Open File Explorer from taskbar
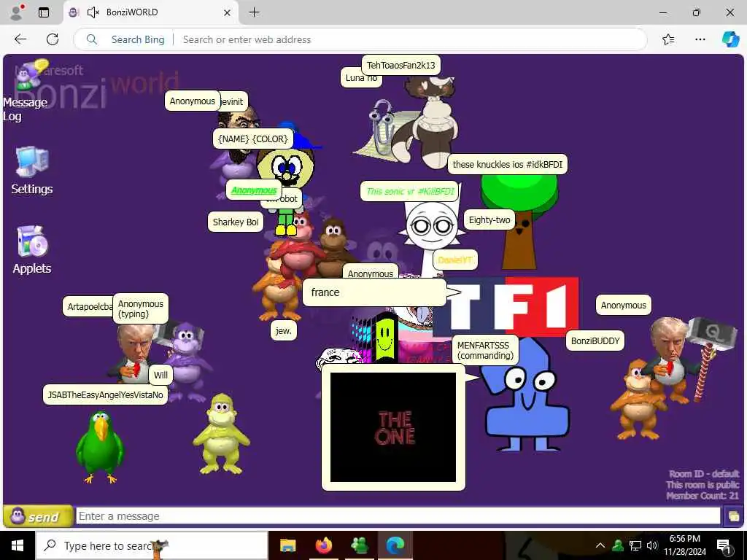Screen dimensions: 747x560 point(287,545)
